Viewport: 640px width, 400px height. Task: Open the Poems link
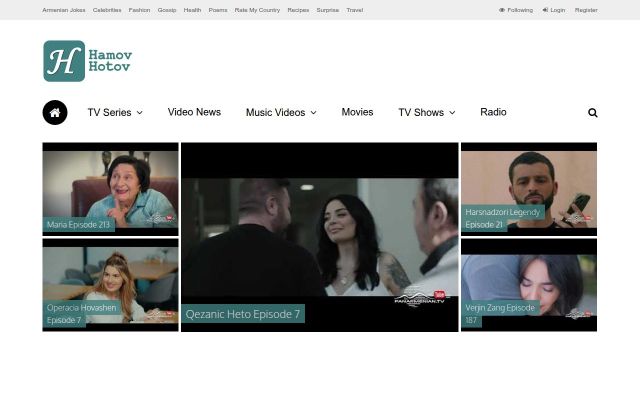point(218,10)
